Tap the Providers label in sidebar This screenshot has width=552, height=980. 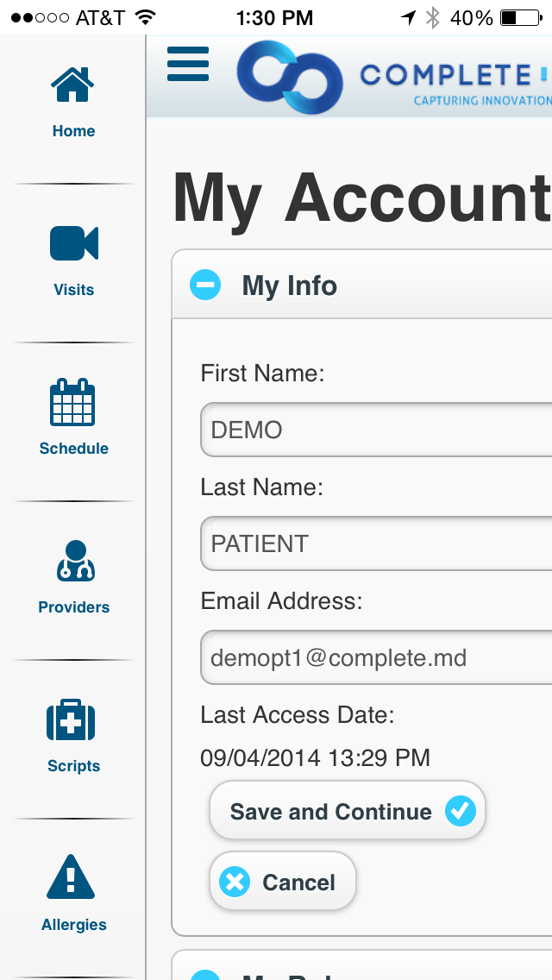(74, 606)
